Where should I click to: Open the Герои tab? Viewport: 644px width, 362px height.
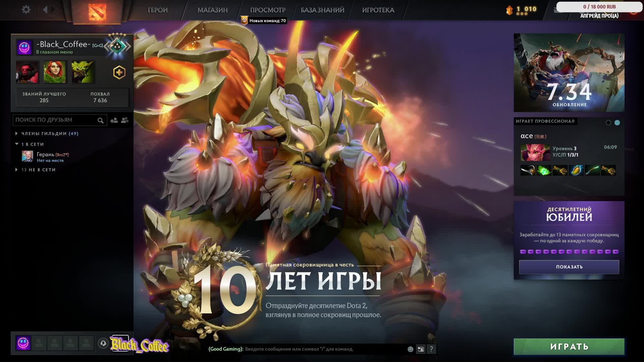[157, 10]
